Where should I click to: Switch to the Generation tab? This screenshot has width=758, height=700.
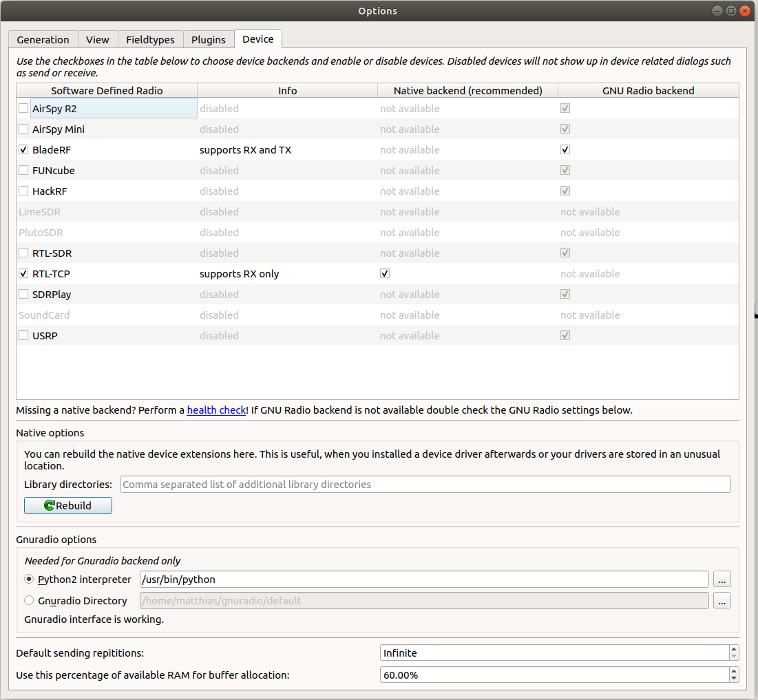pos(43,40)
